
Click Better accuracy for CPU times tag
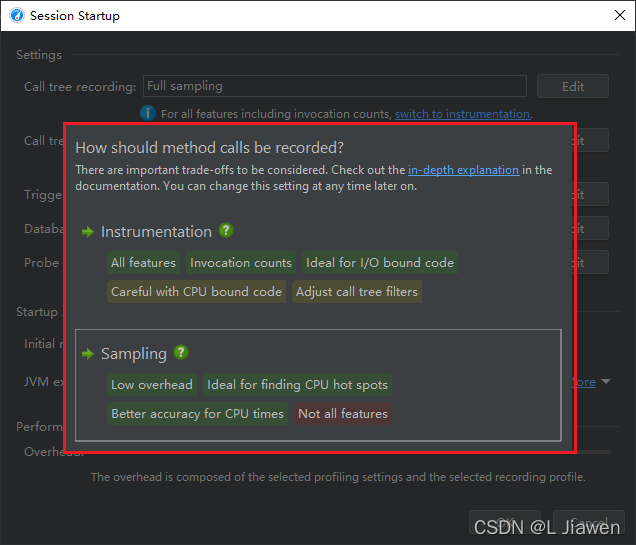coord(198,414)
